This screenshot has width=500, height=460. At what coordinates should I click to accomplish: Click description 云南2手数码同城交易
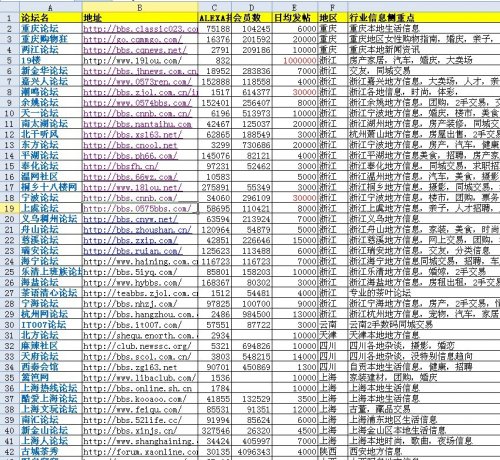(x=391, y=325)
